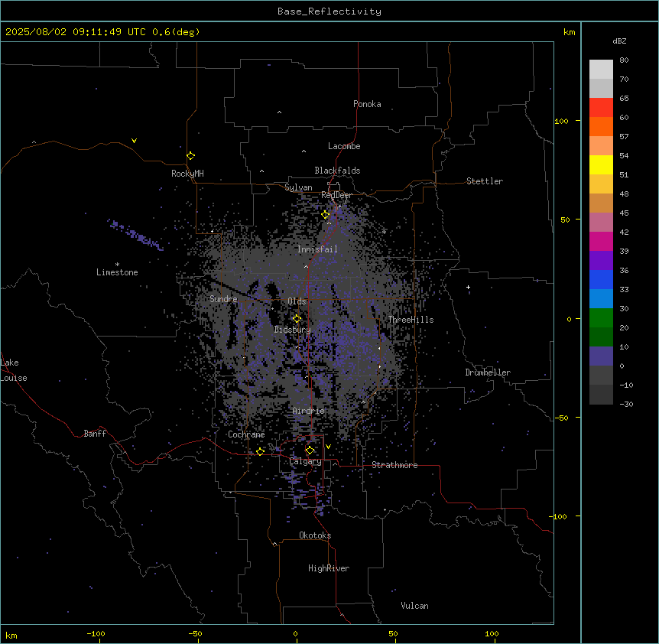Click the yellow diamond marker south of RedDeer
The width and height of the screenshot is (659, 644).
point(326,215)
